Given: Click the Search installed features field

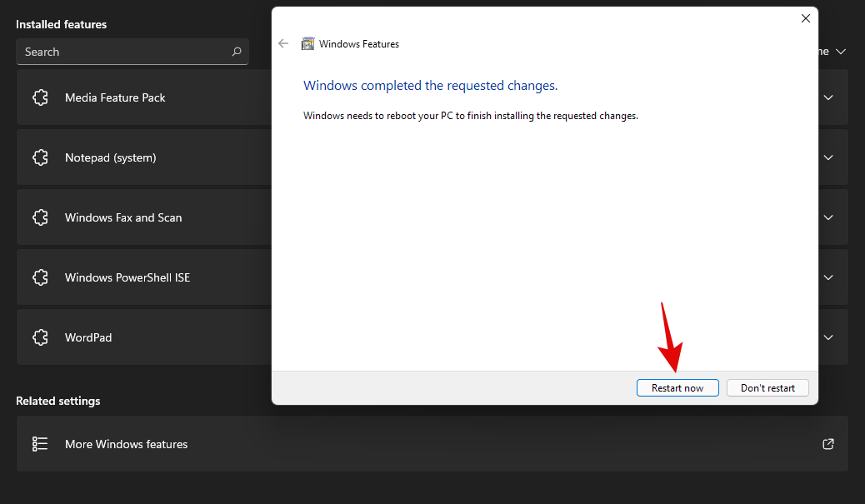Looking at the screenshot, I should [125, 52].
